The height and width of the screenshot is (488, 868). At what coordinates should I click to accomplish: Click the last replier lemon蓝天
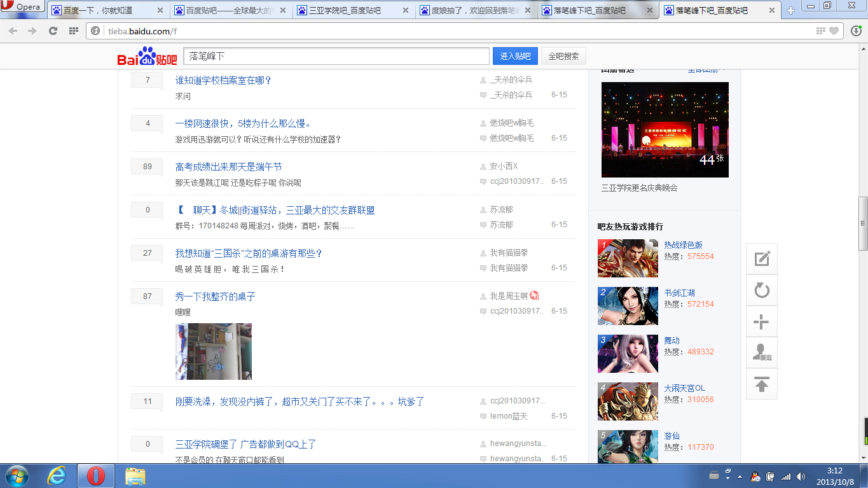(x=509, y=415)
